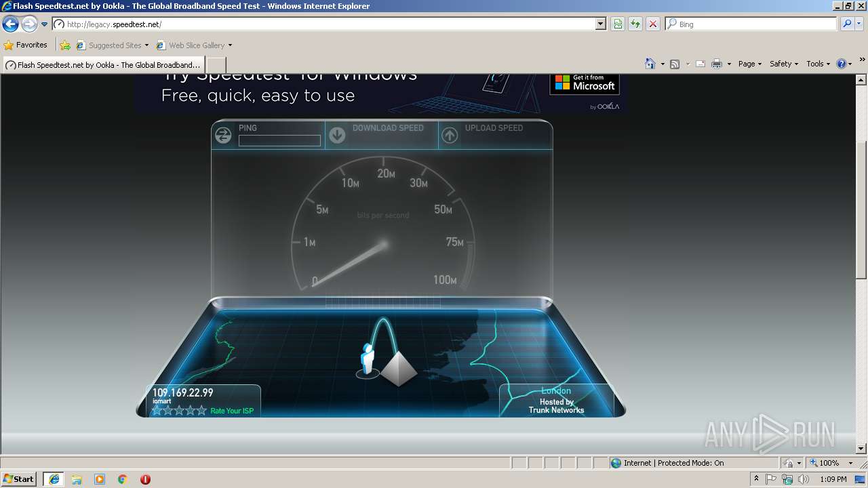The image size is (868, 488).
Task: Open the search provider dropdown arrow
Action: click(x=859, y=24)
